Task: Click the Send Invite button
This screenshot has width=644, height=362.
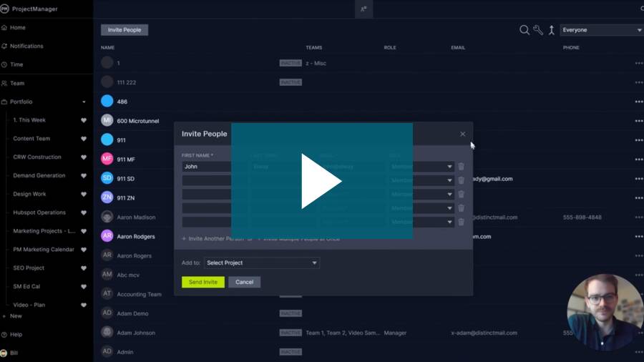Action: coord(203,282)
